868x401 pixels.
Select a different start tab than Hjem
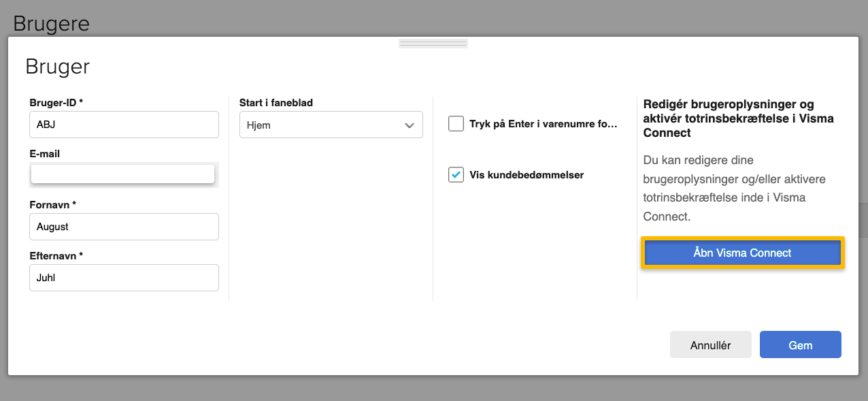(331, 125)
